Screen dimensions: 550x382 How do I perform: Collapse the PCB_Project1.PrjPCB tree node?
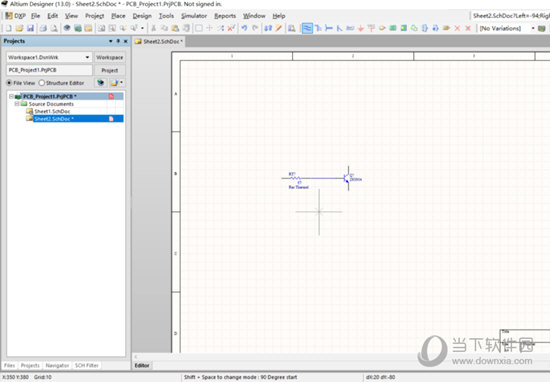point(11,96)
